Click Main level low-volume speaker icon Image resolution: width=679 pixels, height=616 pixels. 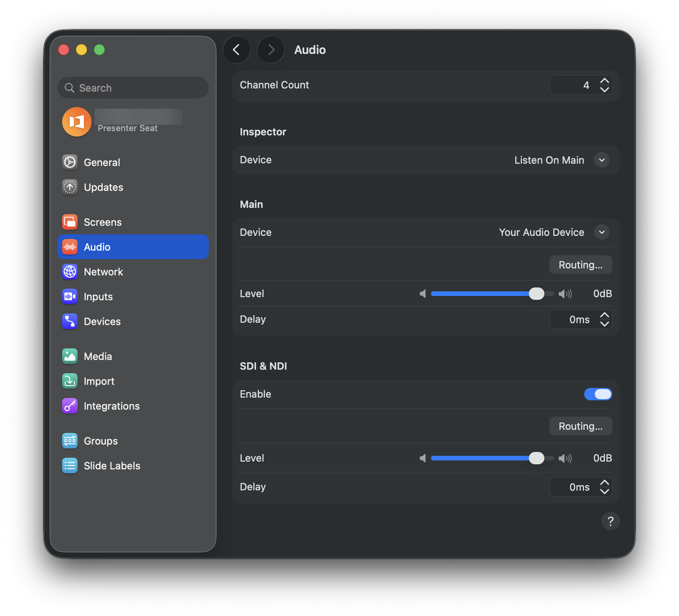pos(423,294)
